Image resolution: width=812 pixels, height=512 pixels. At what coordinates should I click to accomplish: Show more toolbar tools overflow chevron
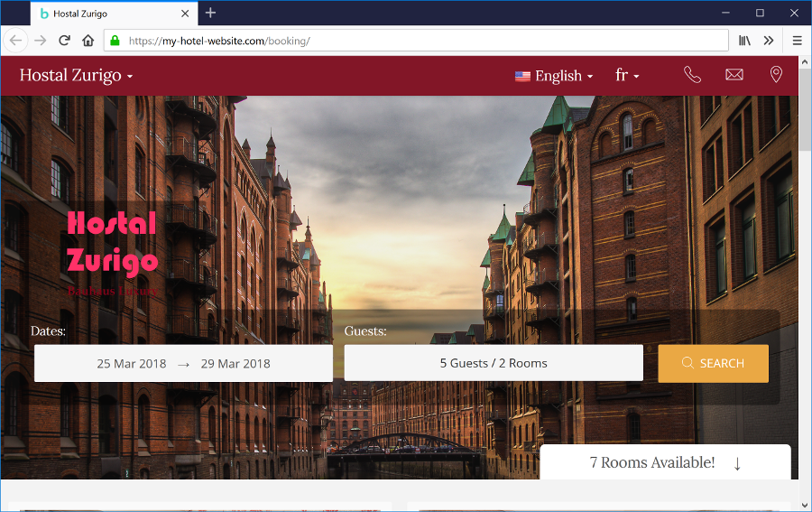pyautogui.click(x=769, y=41)
